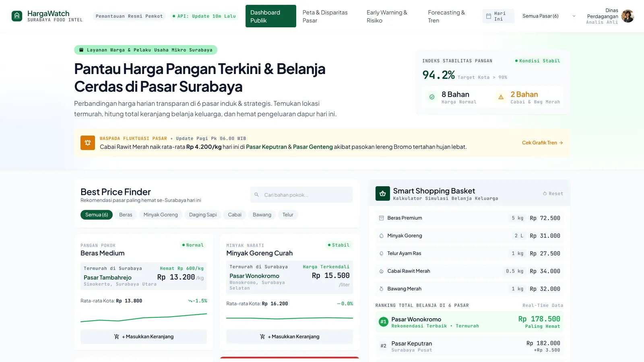Image resolution: width=644 pixels, height=362 pixels.
Task: Click into the Cari bahan pokok search field
Action: click(x=301, y=195)
